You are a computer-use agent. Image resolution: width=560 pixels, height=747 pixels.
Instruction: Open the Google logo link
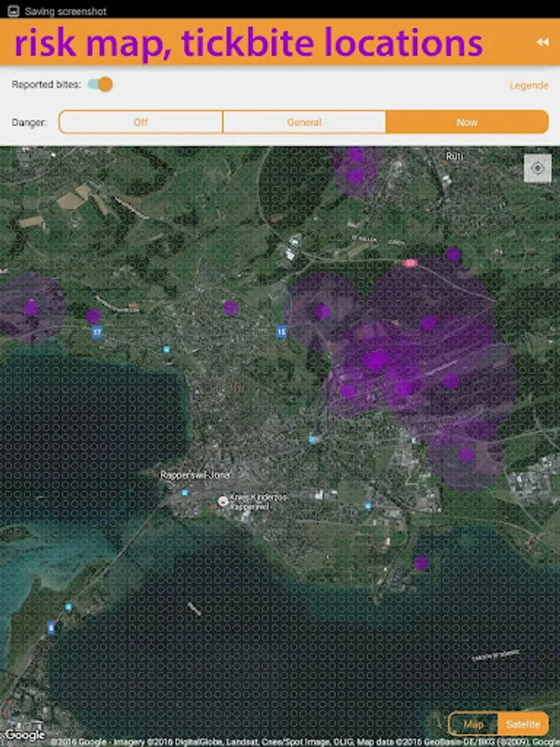pyautogui.click(x=25, y=735)
